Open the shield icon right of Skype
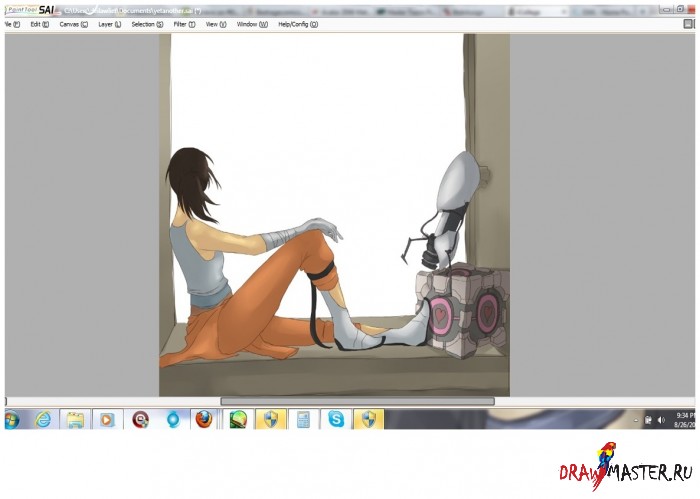The image size is (700, 499). click(369, 420)
